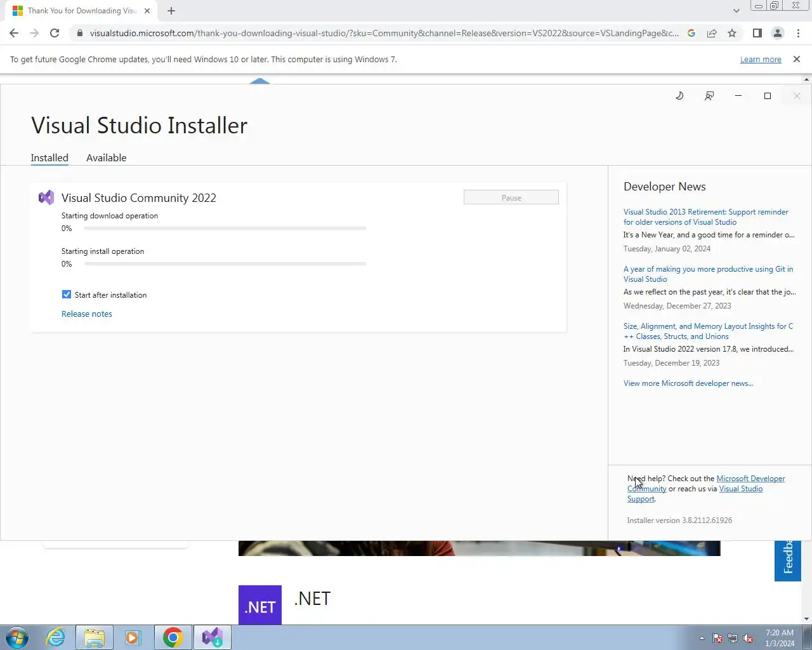Screen dimensions: 812x650
Task: Click the .NET purple logo tile
Action: pyautogui.click(x=260, y=605)
